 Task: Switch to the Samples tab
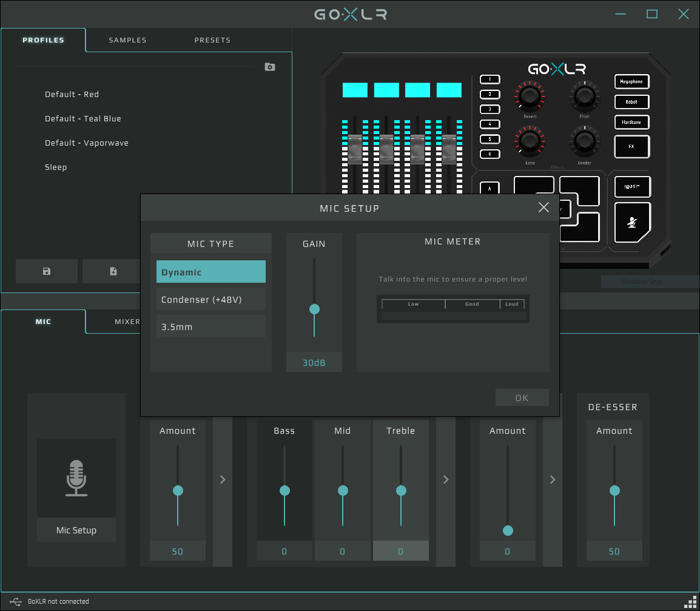(127, 40)
